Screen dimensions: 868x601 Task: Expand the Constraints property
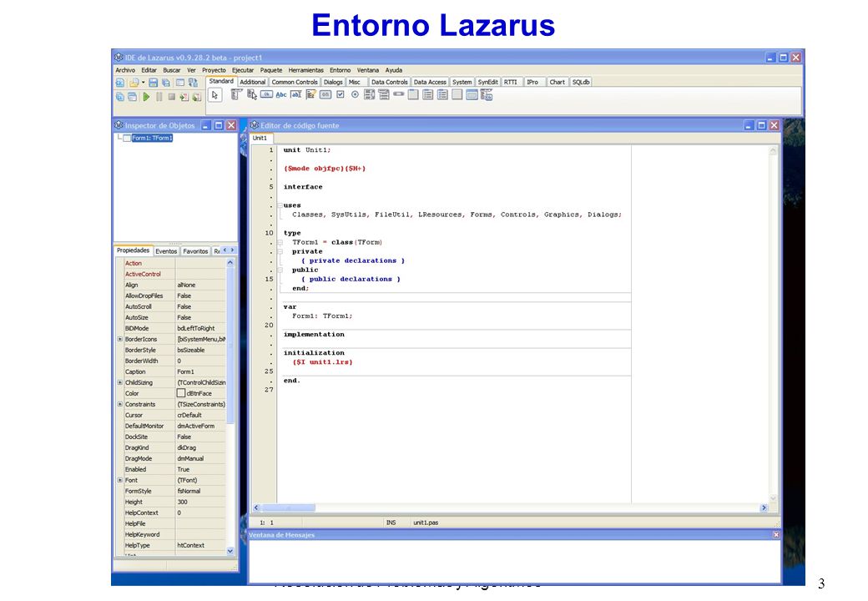point(119,404)
